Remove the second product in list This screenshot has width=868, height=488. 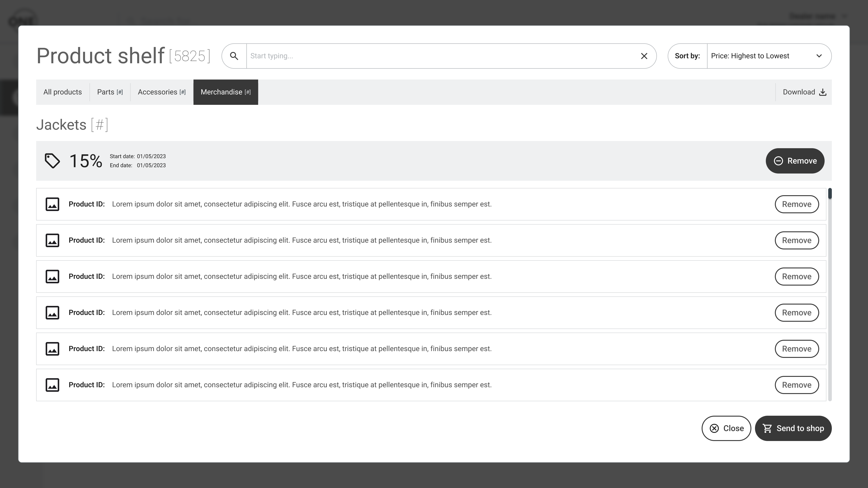[797, 240]
